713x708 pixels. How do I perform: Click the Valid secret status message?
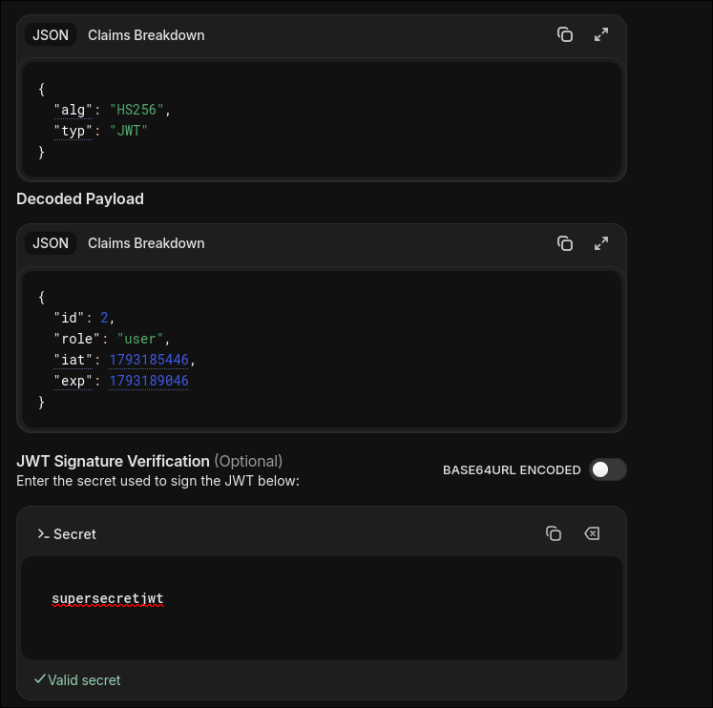pyautogui.click(x=77, y=680)
